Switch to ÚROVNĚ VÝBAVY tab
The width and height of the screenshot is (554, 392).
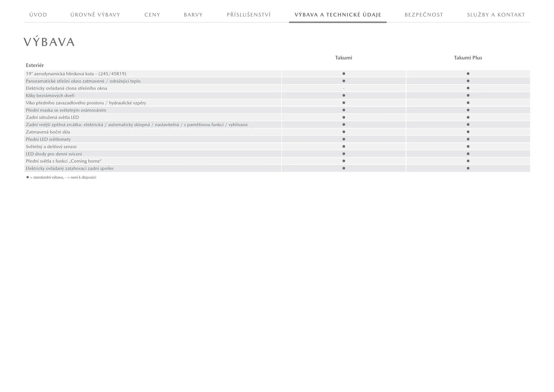[95, 15]
